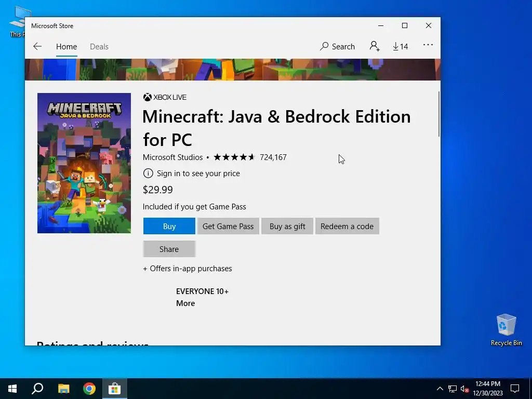Click the EVERYONE 10+ rating label
The width and height of the screenshot is (532, 399).
click(x=202, y=291)
